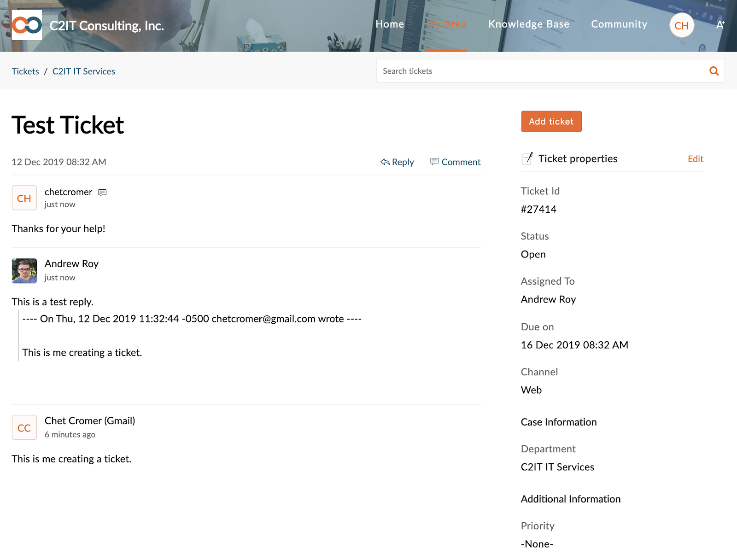Viewport: 737px width, 560px height.
Task: Click the Tickets breadcrumb link
Action: (25, 71)
